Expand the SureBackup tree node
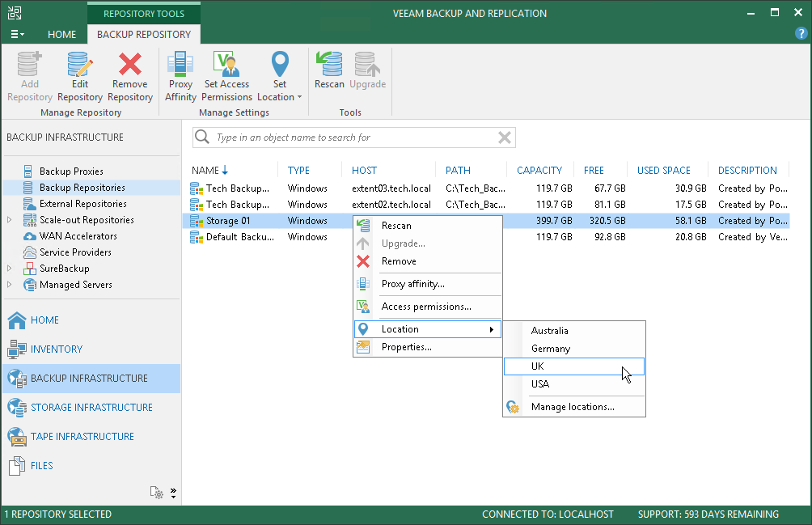 pyautogui.click(x=10, y=269)
